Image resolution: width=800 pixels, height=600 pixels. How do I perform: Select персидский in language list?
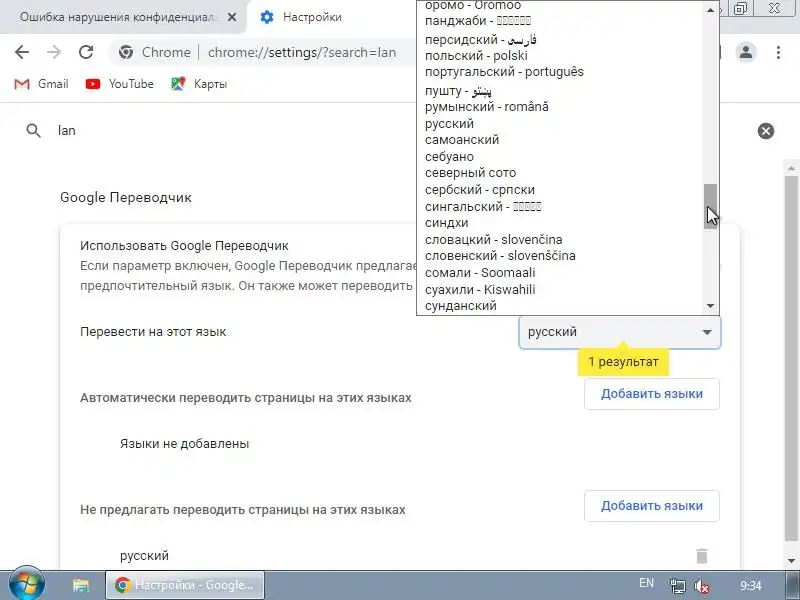tap(560, 39)
